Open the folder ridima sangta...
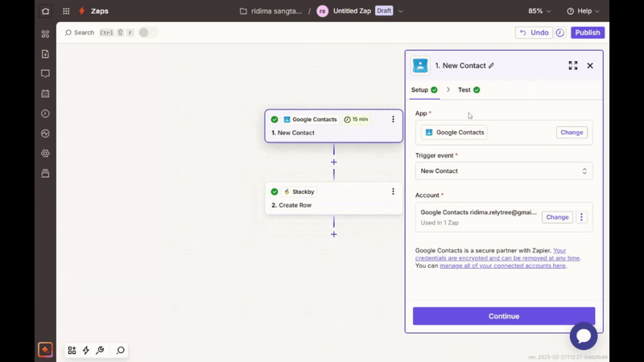644x362 pixels. tap(271, 11)
